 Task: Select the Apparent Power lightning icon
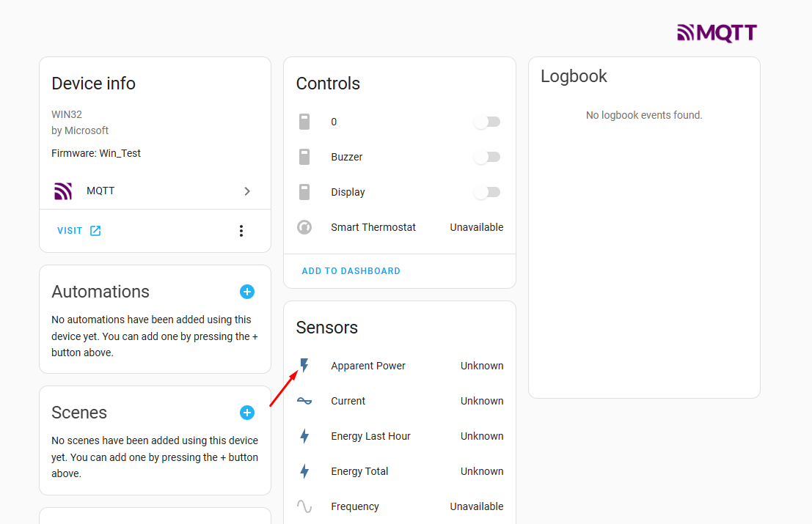tap(304, 365)
